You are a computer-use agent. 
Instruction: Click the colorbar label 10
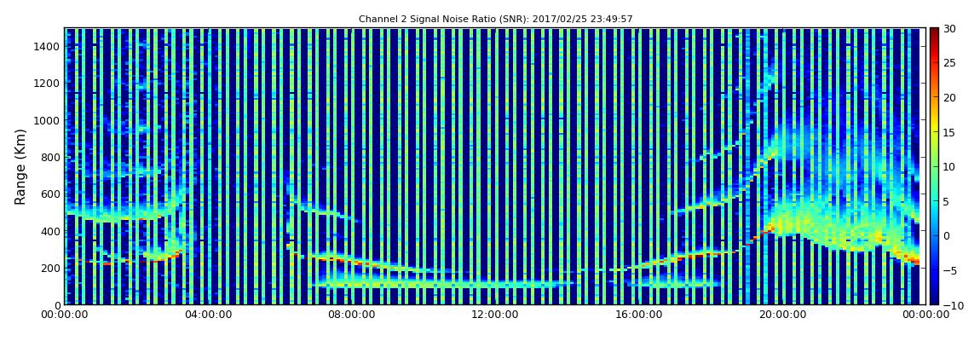click(x=951, y=166)
